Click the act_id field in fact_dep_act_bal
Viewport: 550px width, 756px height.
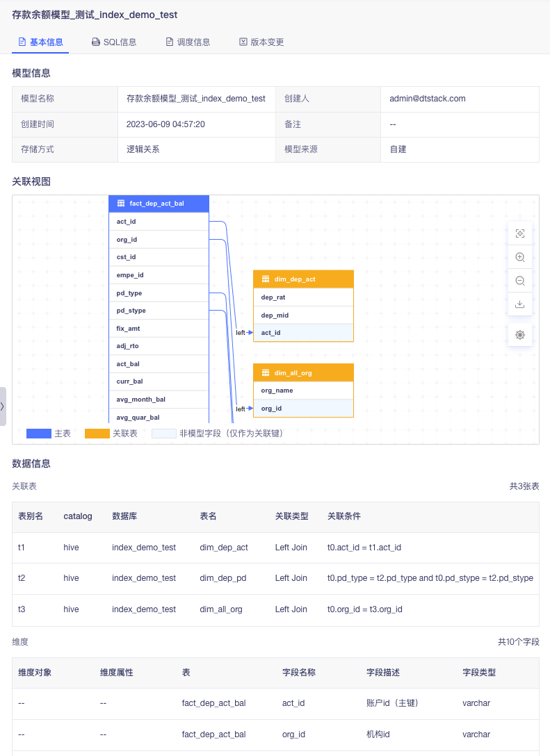[x=159, y=221]
